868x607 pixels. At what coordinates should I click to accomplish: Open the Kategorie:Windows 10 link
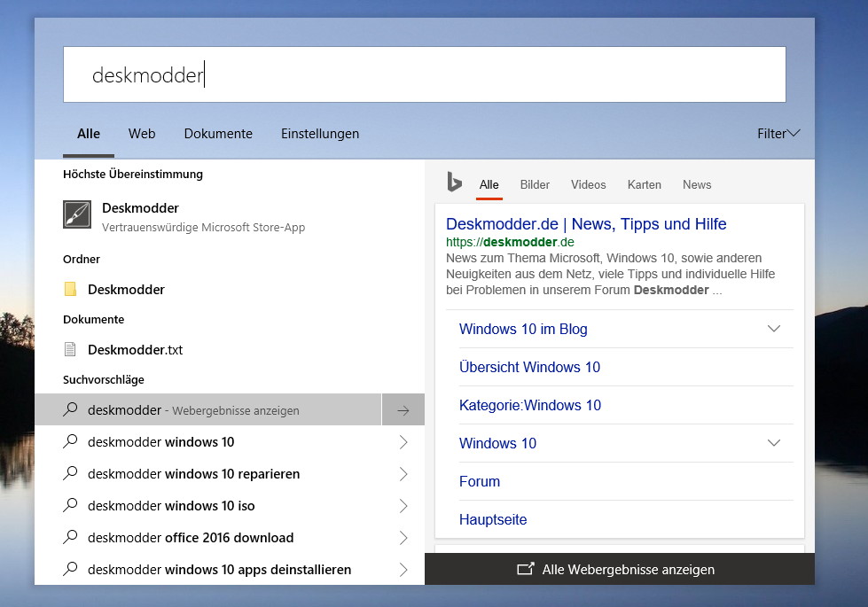pos(530,405)
